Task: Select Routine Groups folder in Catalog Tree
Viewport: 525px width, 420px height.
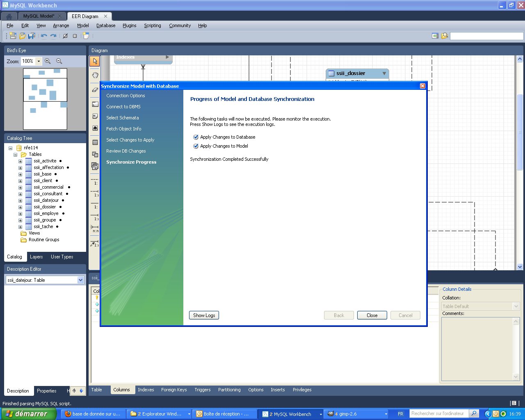Action: [x=44, y=240]
